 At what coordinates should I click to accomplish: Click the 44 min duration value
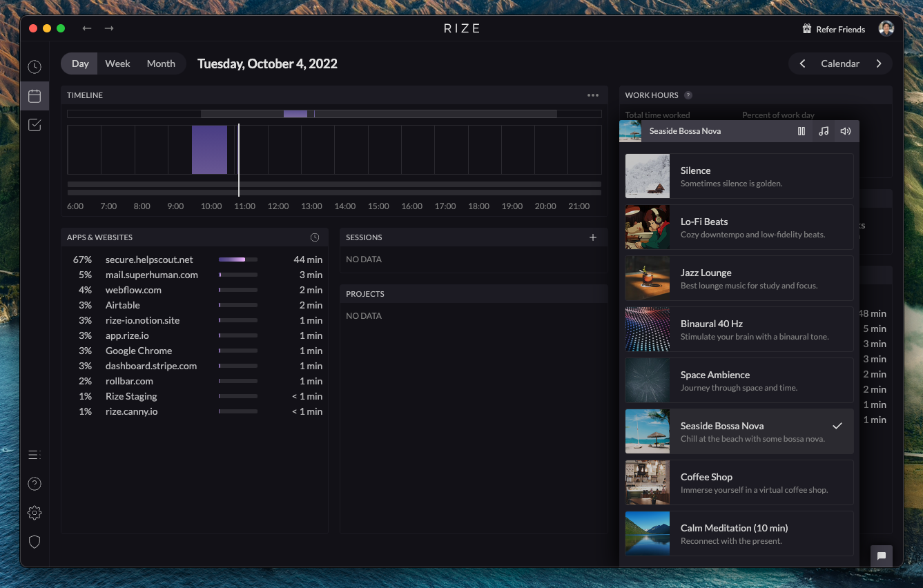click(308, 259)
